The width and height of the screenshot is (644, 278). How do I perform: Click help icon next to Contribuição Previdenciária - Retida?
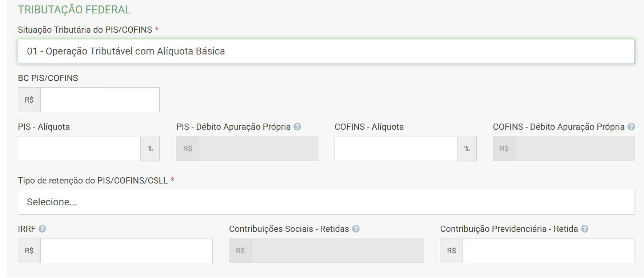tap(585, 229)
